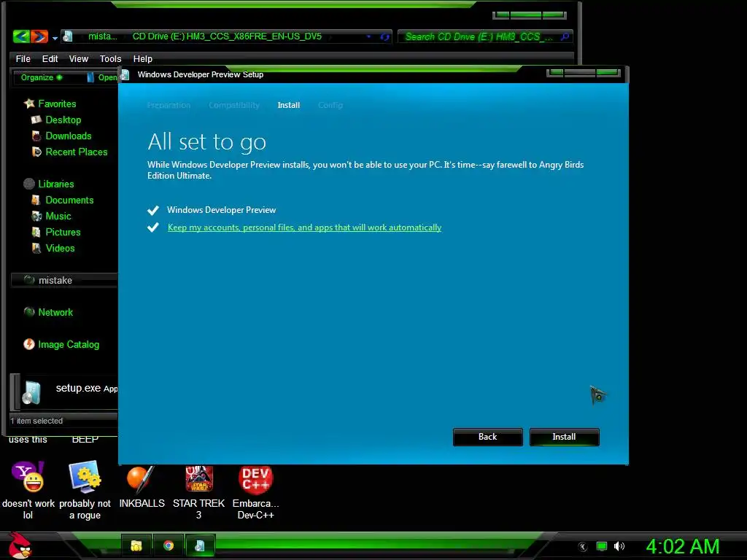Viewport: 747px width, 560px height.
Task: Open the View menu in Explorer
Action: (79, 58)
